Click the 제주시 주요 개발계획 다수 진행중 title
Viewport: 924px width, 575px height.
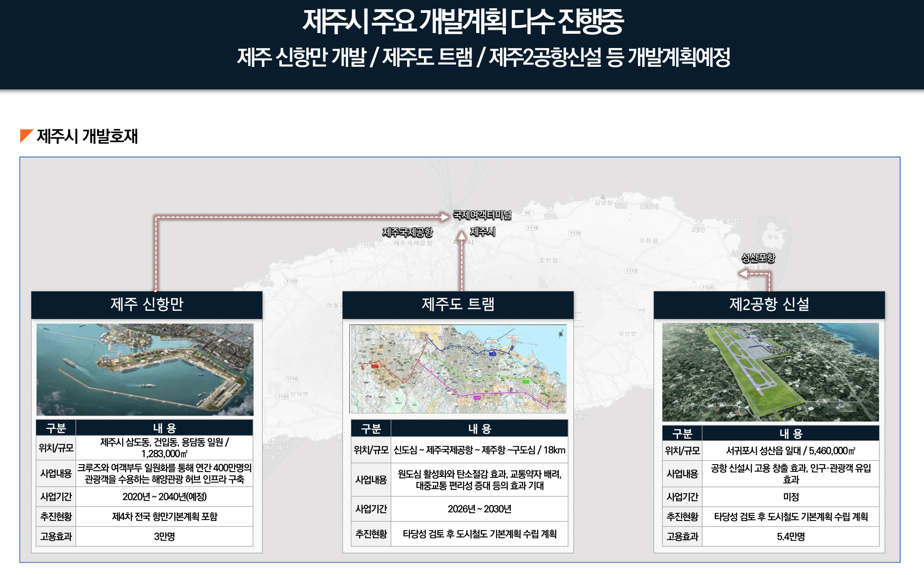pos(463,21)
